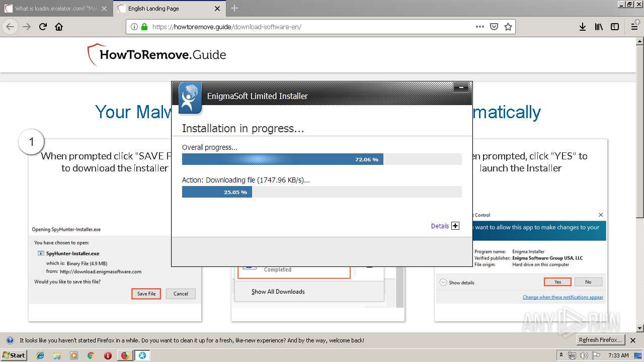Click Change when these notifications appear link

coord(562,297)
